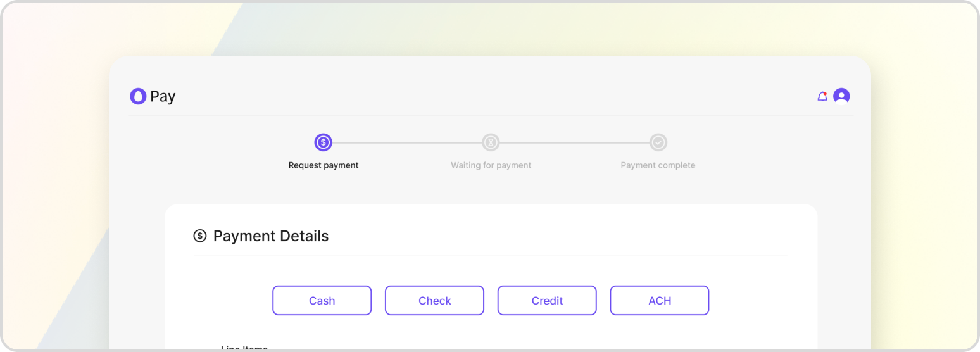Click progress line between Waiting and Complete steps

tap(574, 142)
